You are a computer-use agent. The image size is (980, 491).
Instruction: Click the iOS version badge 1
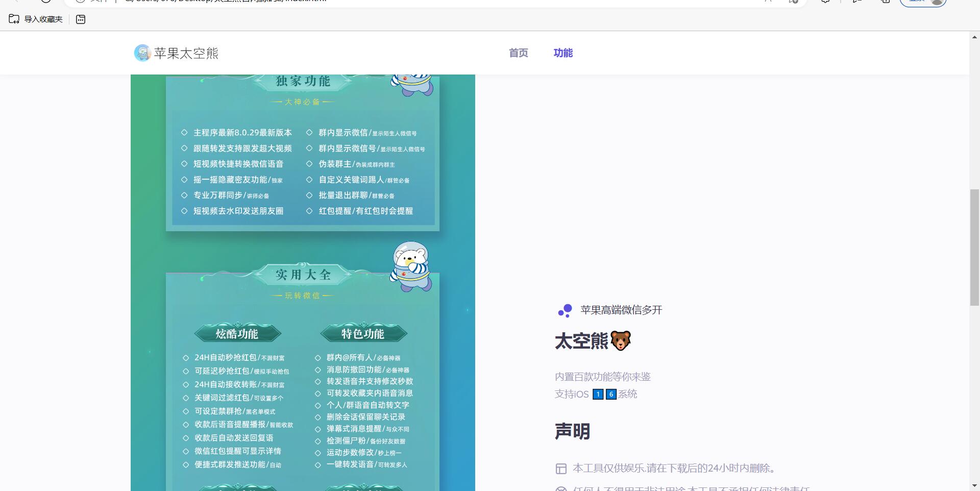click(598, 394)
